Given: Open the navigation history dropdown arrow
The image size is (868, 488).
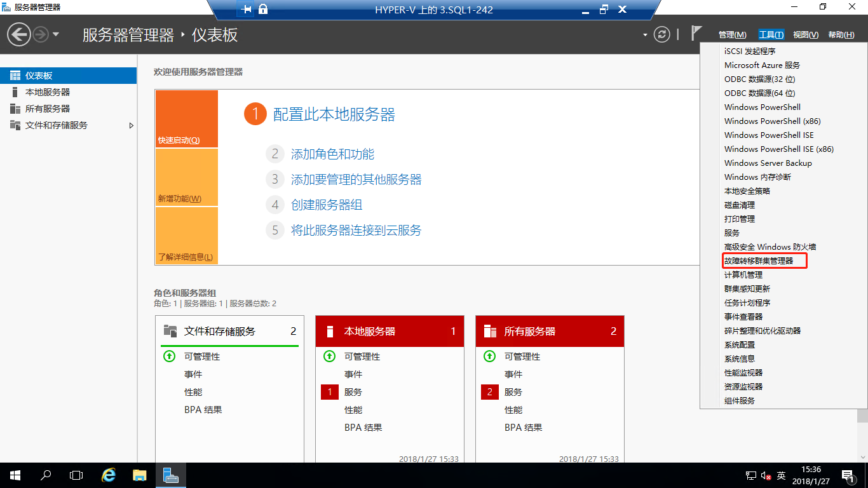Looking at the screenshot, I should click(56, 34).
